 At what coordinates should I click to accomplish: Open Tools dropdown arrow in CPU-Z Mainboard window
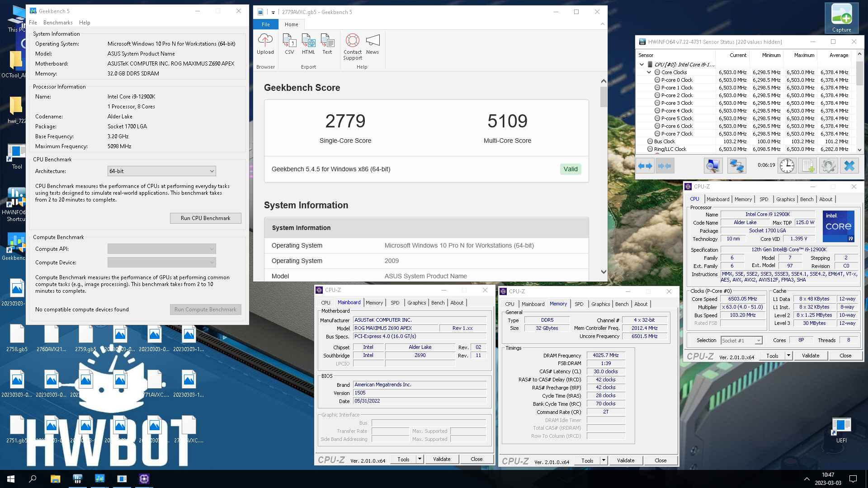click(x=420, y=459)
